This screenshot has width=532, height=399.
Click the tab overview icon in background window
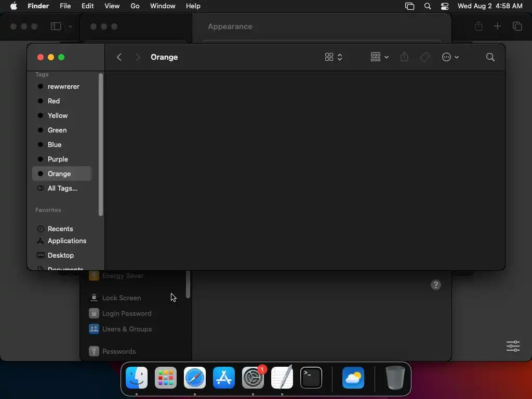(x=517, y=26)
